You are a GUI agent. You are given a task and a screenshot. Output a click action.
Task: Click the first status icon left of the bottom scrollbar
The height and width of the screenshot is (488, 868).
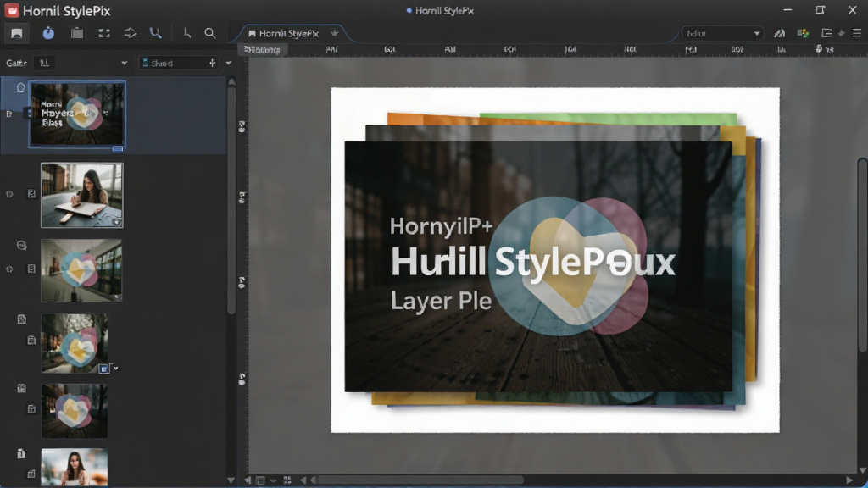pos(248,480)
